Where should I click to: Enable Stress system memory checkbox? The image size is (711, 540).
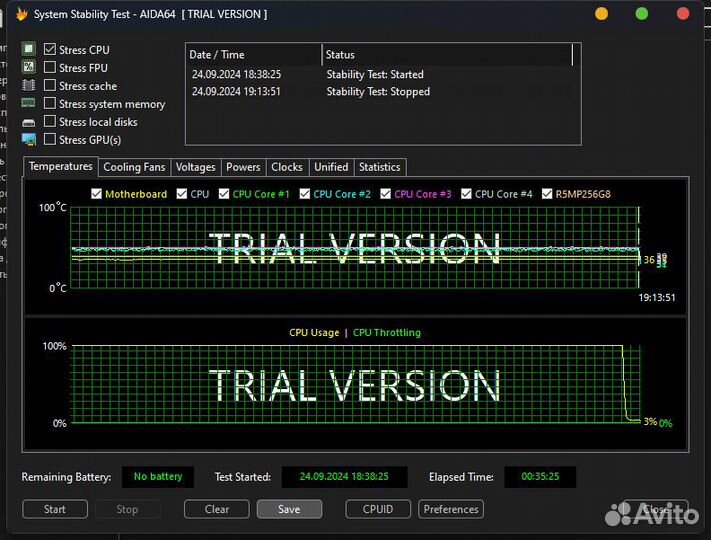coord(50,103)
